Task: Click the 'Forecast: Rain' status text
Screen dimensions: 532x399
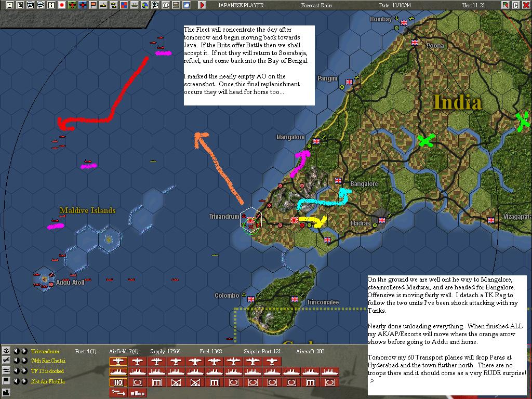Action: tap(316, 5)
